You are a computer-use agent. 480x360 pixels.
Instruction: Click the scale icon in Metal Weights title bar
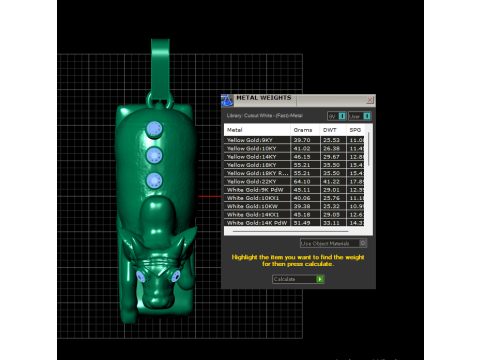pyautogui.click(x=227, y=100)
